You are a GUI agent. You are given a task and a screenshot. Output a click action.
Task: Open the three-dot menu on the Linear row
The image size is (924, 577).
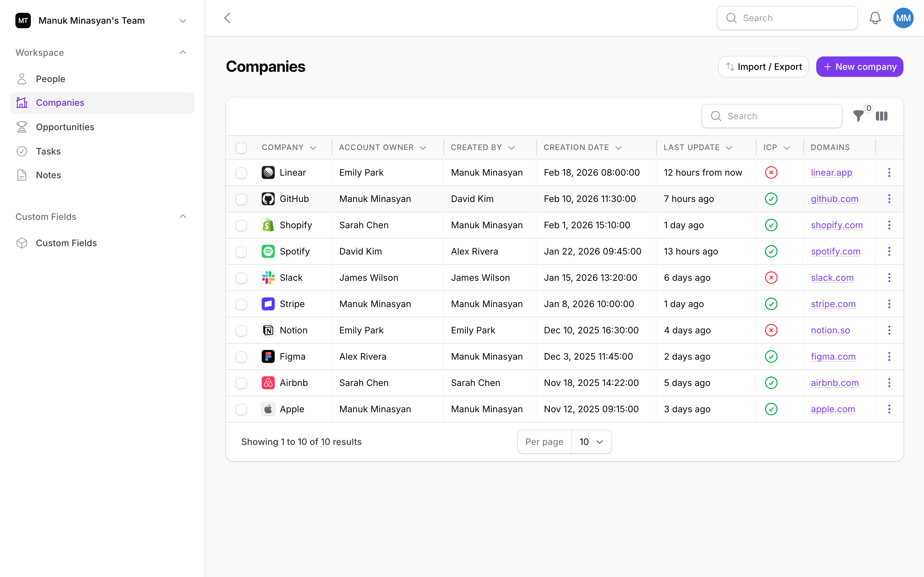(x=889, y=172)
